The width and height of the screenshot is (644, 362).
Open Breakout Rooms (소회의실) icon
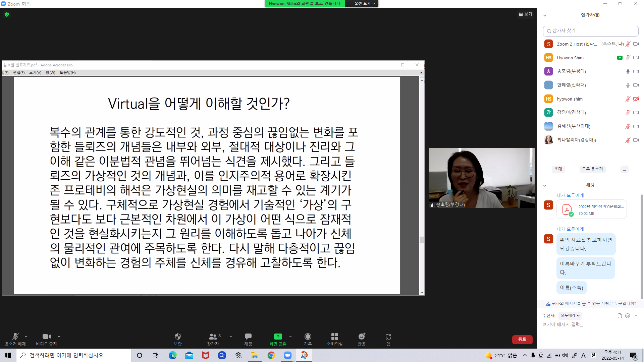click(x=334, y=337)
